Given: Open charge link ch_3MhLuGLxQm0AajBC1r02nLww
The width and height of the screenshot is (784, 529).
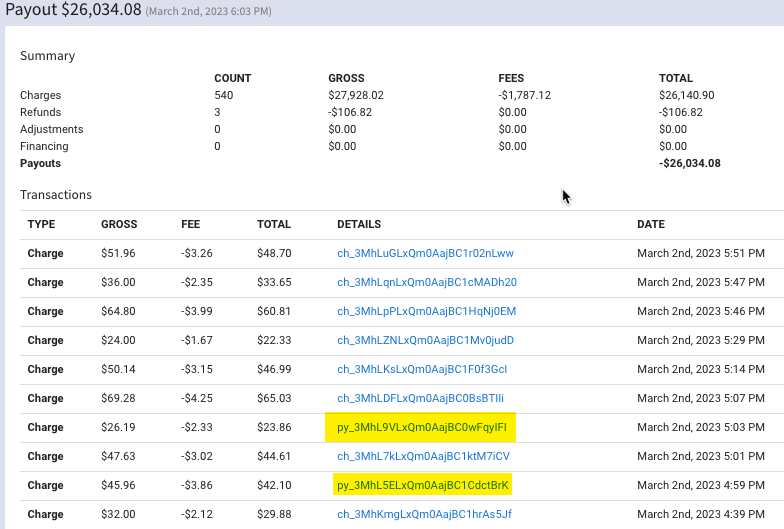Looking at the screenshot, I should click(425, 254).
